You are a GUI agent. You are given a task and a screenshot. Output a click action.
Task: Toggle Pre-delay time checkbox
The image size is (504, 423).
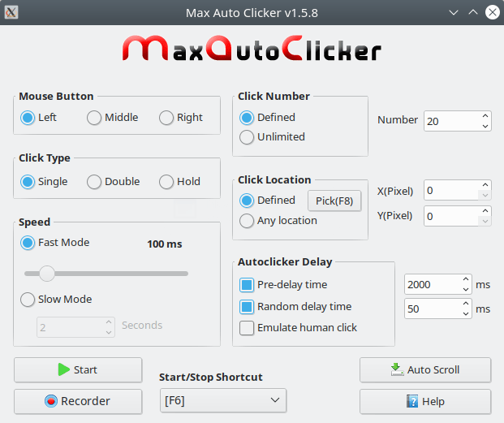[x=283, y=285]
